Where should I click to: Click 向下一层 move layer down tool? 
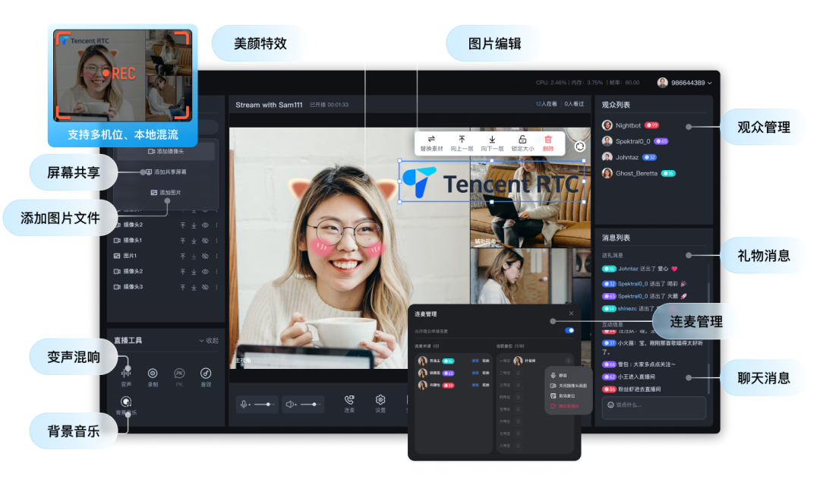[x=492, y=143]
